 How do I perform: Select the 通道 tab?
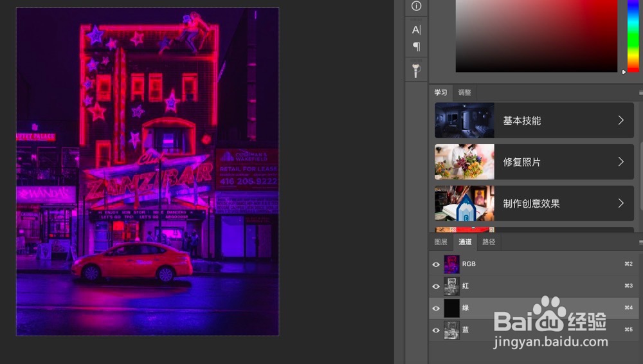coord(465,242)
